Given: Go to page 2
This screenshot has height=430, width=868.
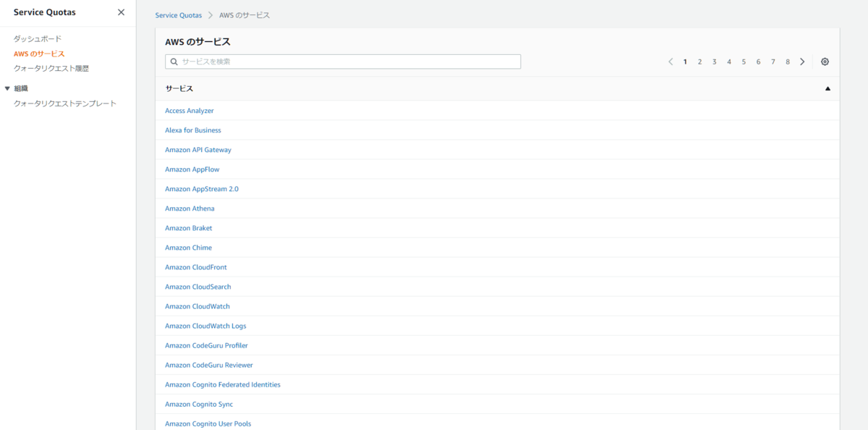Looking at the screenshot, I should (699, 62).
